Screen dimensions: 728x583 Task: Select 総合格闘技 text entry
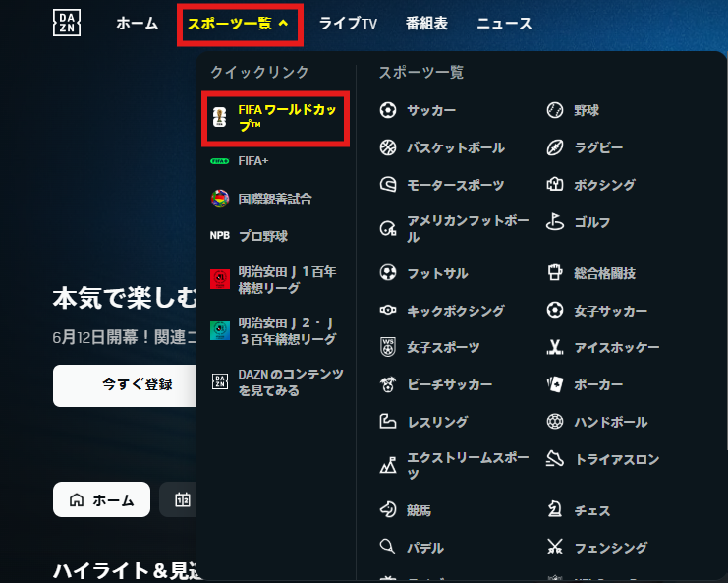tap(604, 273)
